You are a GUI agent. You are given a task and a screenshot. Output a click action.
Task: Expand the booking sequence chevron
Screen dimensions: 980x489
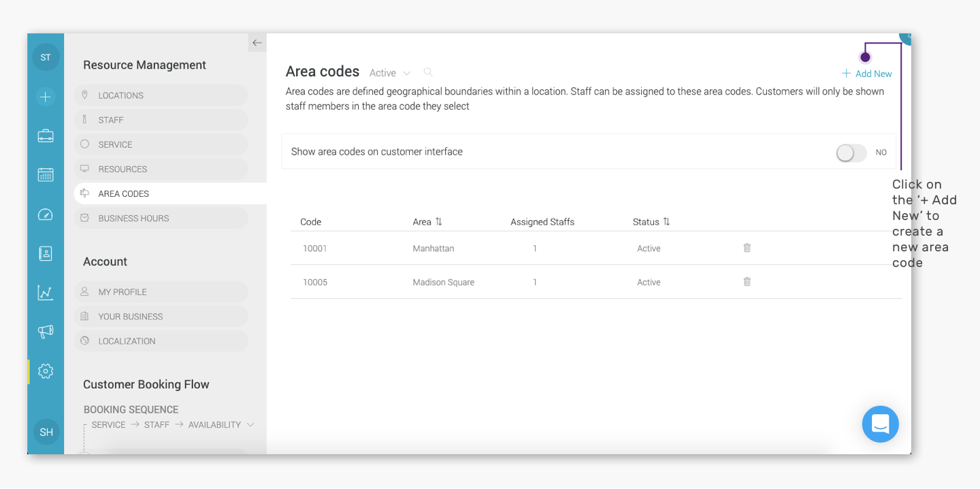point(250,424)
